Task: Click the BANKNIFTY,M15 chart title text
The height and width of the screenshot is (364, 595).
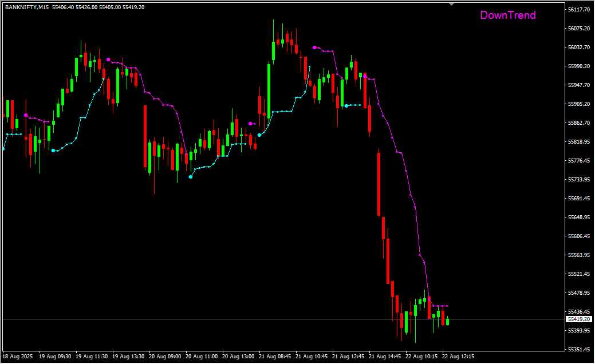Action: (x=26, y=7)
